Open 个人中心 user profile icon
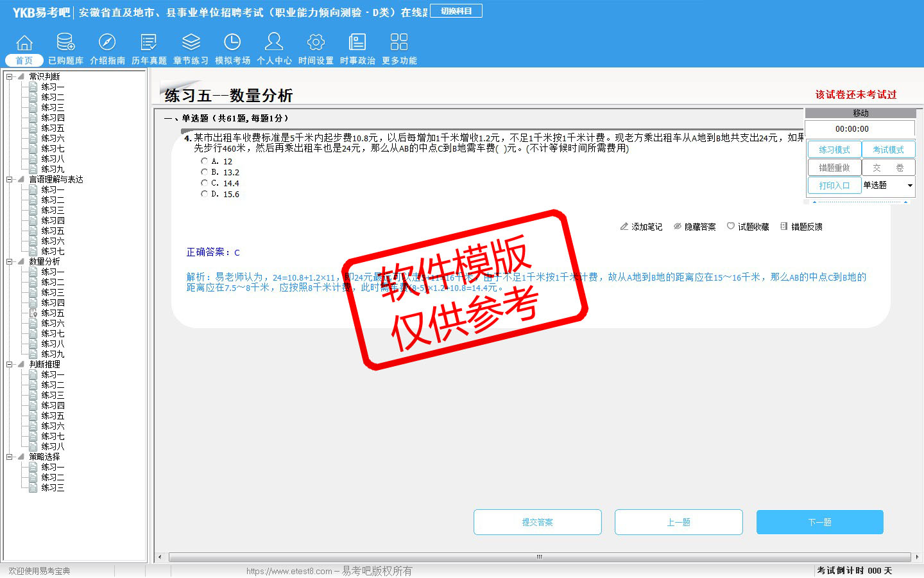 [x=274, y=43]
